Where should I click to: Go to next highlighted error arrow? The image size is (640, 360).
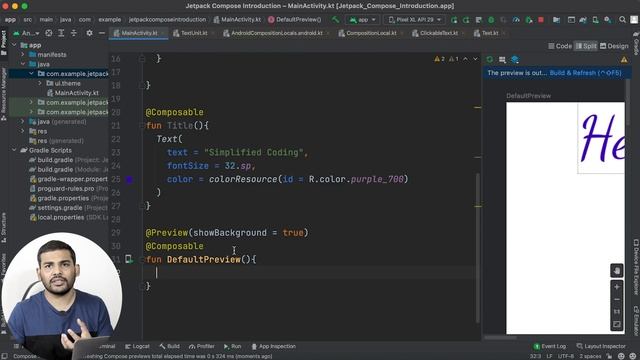pos(475,59)
